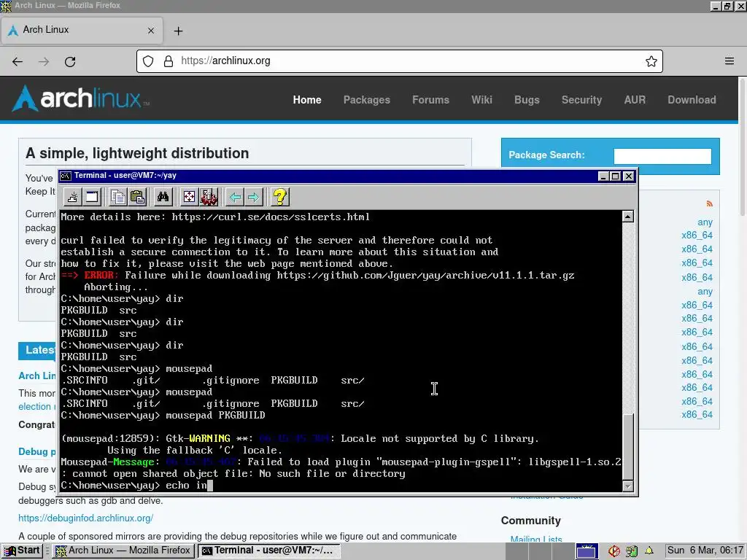The width and height of the screenshot is (747, 560).
Task: Open Wiki nav item
Action: [481, 100]
